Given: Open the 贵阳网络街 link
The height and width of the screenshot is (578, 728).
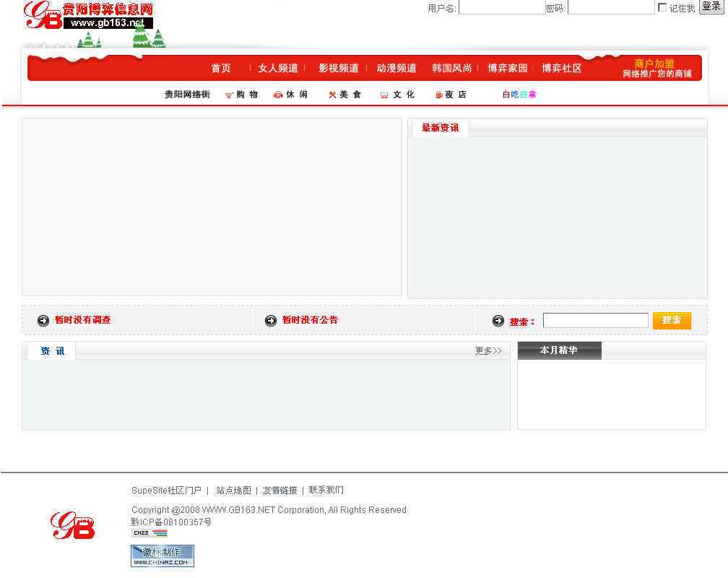Looking at the screenshot, I should point(188,95).
